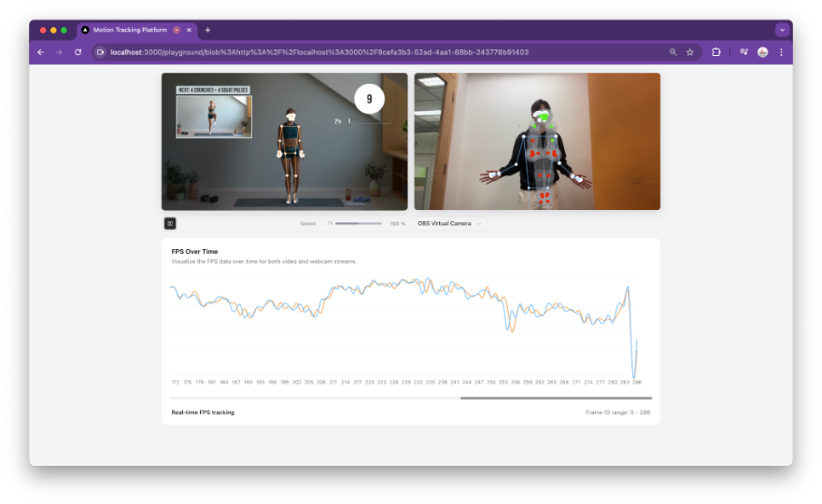Click the camera indicator icon in address bar
Viewport: 822px width, 504px height.
pyautogui.click(x=101, y=52)
